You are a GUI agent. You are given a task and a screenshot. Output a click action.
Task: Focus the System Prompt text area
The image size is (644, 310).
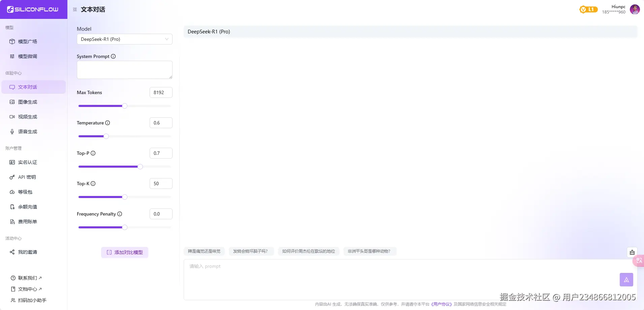125,70
